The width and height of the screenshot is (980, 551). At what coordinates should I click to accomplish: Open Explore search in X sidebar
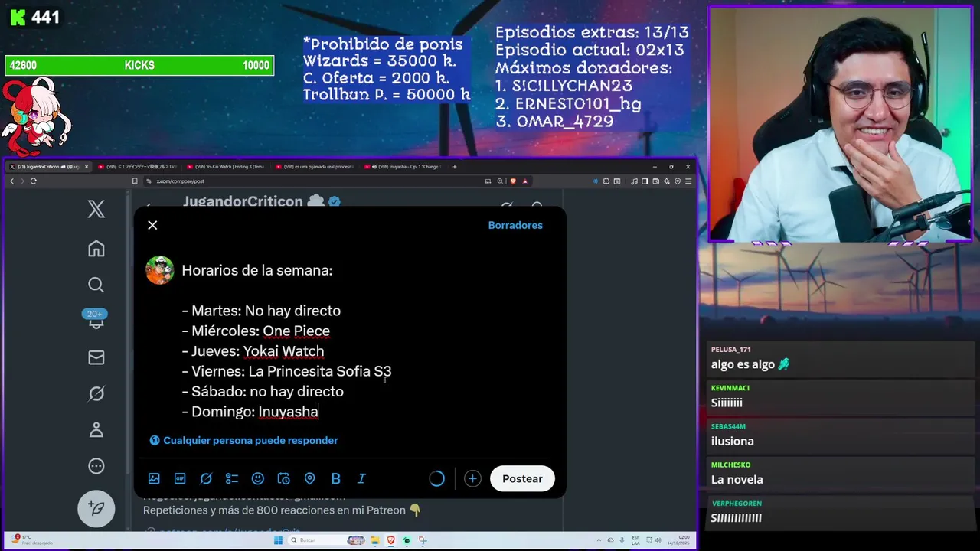[96, 285]
